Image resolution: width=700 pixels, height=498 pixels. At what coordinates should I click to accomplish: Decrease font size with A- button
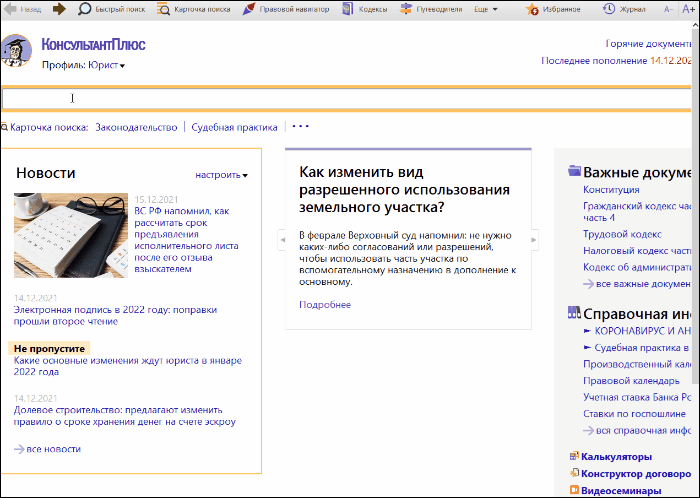click(668, 9)
